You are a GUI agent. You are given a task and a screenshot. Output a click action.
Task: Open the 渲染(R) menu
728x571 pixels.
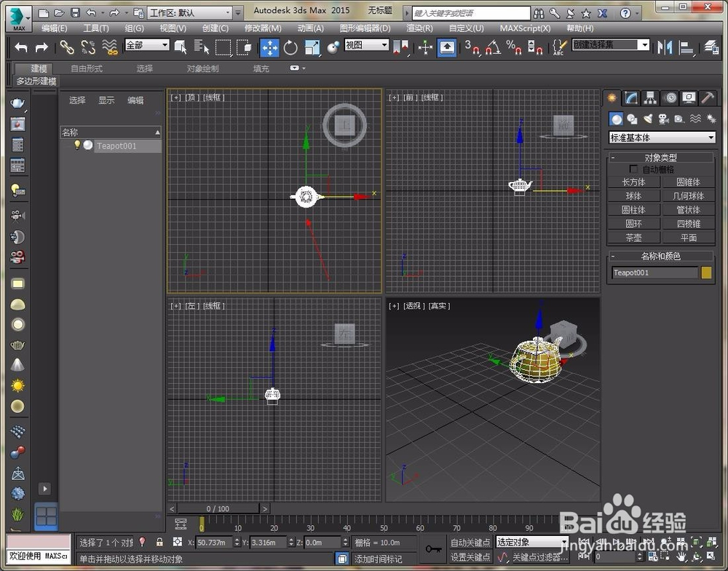pos(419,28)
